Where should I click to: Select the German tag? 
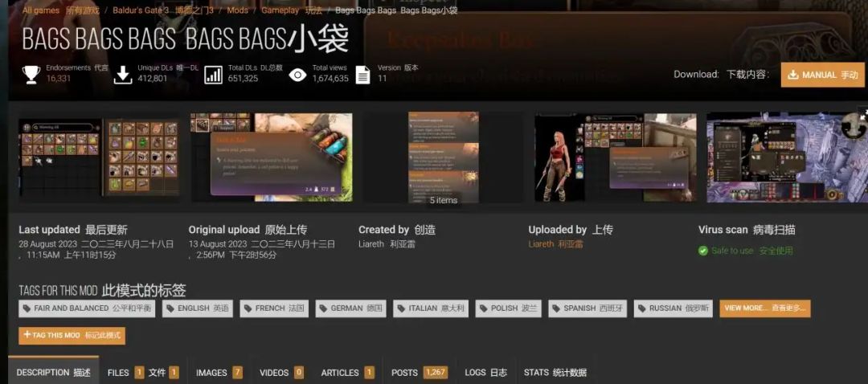tap(351, 308)
